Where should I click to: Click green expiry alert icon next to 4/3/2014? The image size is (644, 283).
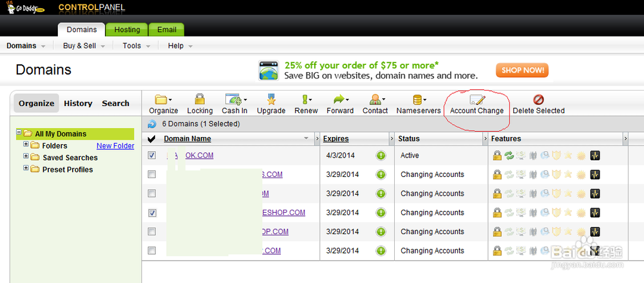(381, 156)
